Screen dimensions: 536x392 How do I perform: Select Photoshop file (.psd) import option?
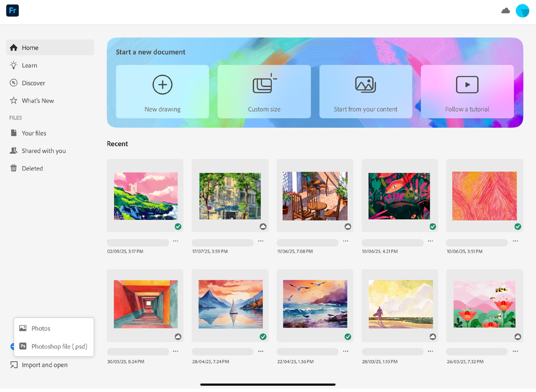coord(59,346)
